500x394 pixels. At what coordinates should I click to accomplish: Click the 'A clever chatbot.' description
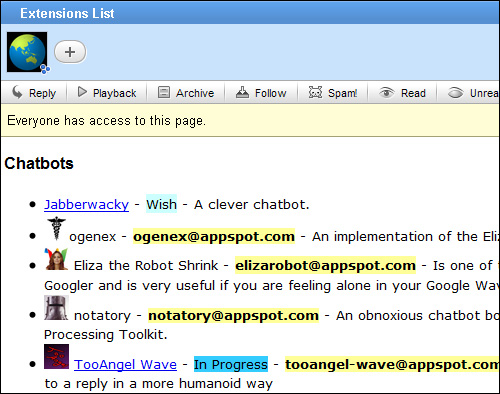click(252, 205)
